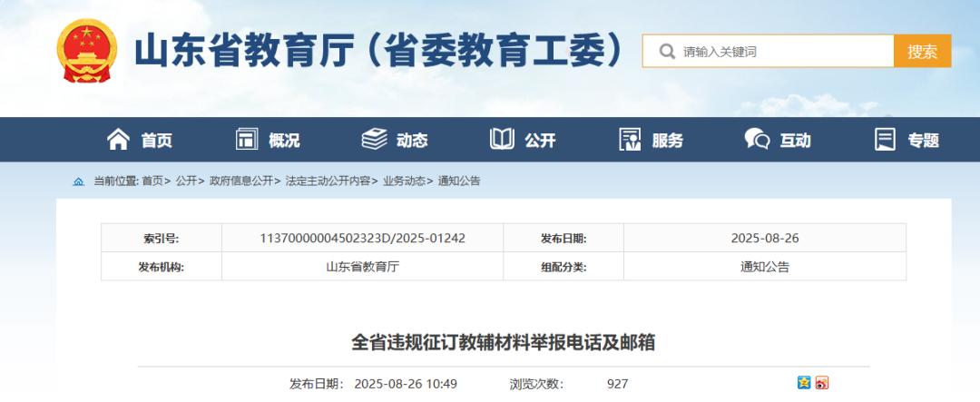The image size is (980, 402).
Task: Open the 互动 navigation menu item
Action: 795,140
